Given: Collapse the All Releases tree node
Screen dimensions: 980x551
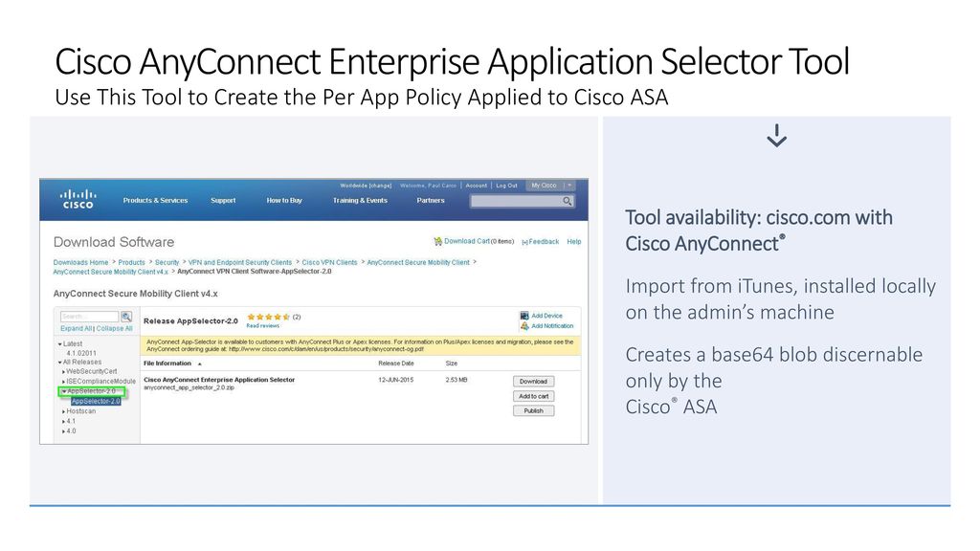Looking at the screenshot, I should [60, 363].
